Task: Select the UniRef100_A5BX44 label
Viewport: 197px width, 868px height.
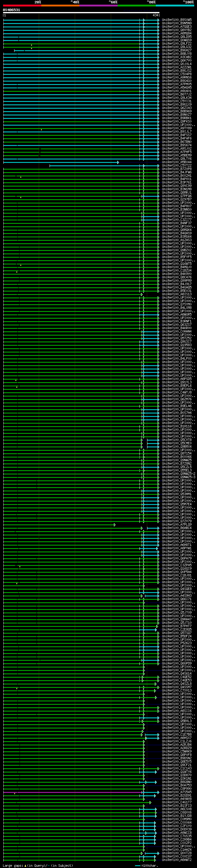Action: point(177,162)
